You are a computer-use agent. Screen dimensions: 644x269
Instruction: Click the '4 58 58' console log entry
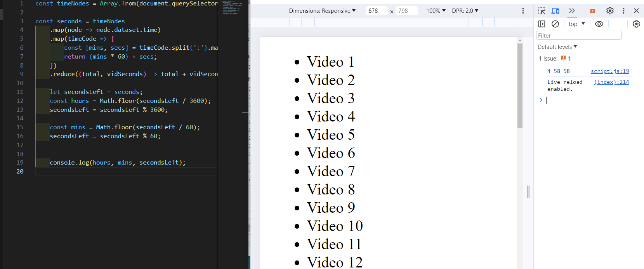tap(559, 71)
